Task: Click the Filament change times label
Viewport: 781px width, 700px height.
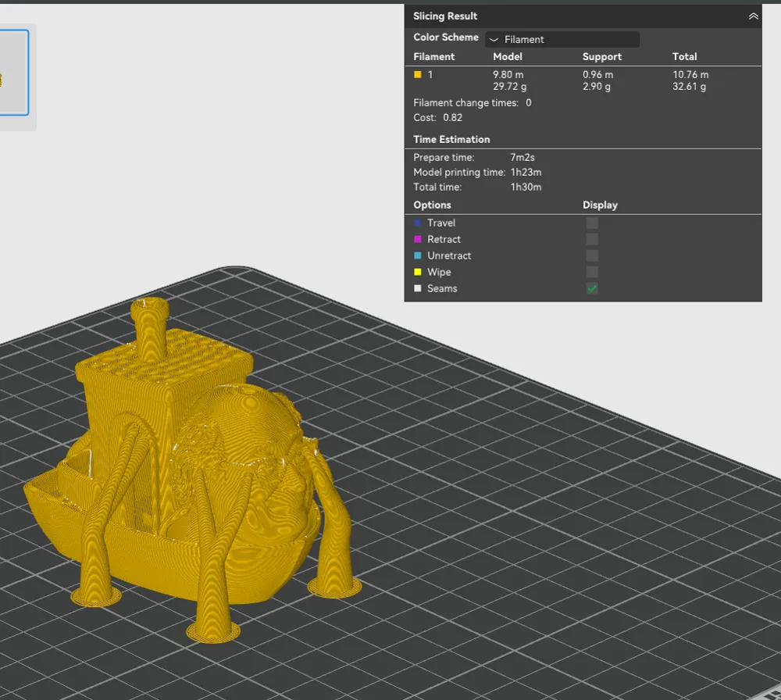Action: [465, 103]
